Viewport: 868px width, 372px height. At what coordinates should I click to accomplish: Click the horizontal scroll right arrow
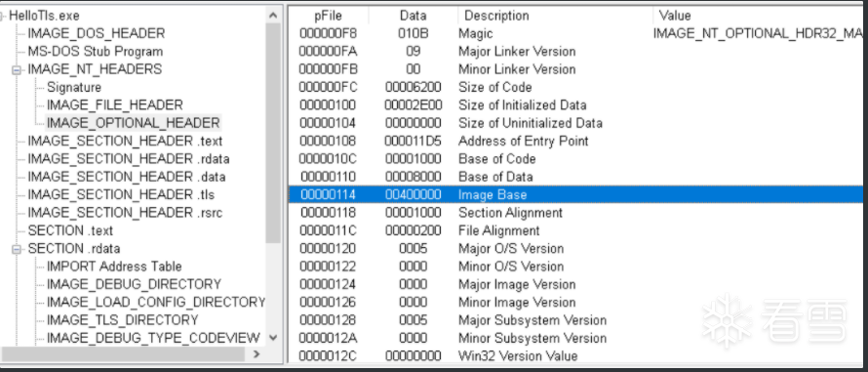[256, 354]
